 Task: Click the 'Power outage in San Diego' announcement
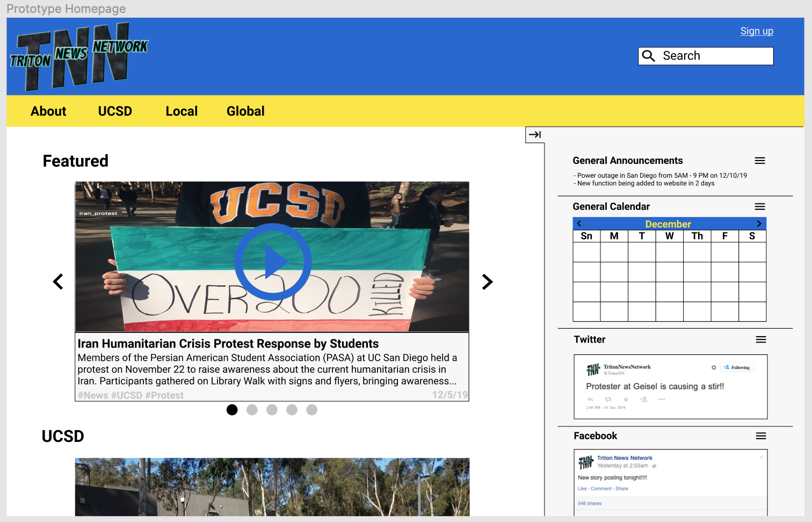click(660, 176)
